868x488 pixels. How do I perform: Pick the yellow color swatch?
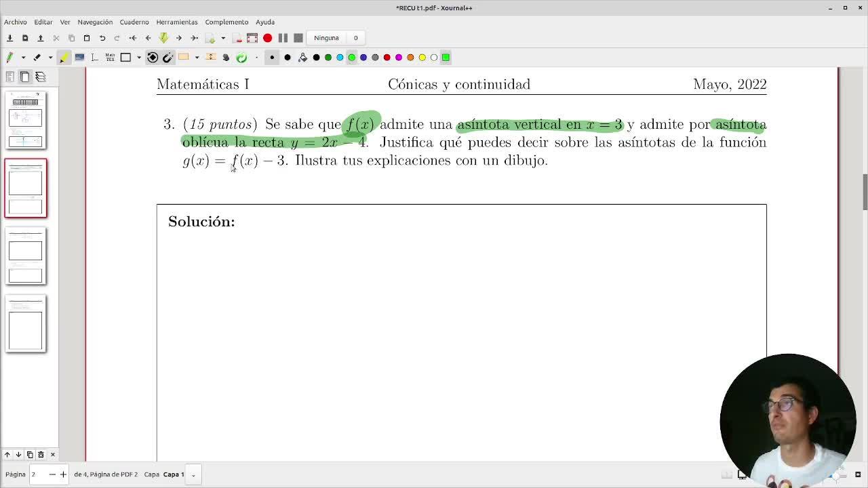click(x=422, y=58)
